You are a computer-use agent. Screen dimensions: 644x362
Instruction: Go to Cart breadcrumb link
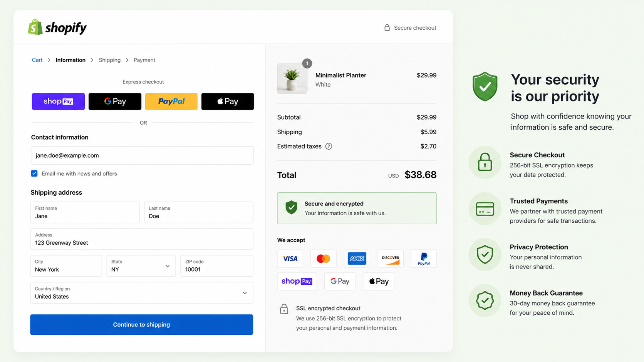(x=37, y=60)
